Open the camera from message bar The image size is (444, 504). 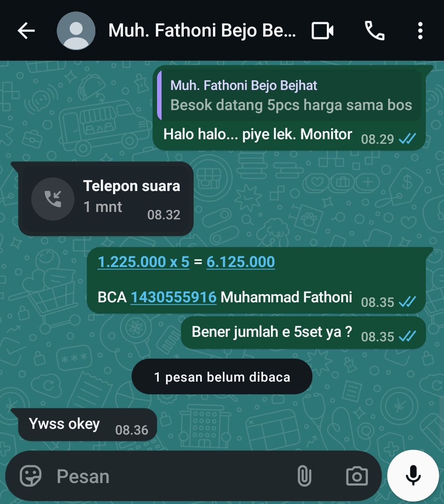pos(357,476)
